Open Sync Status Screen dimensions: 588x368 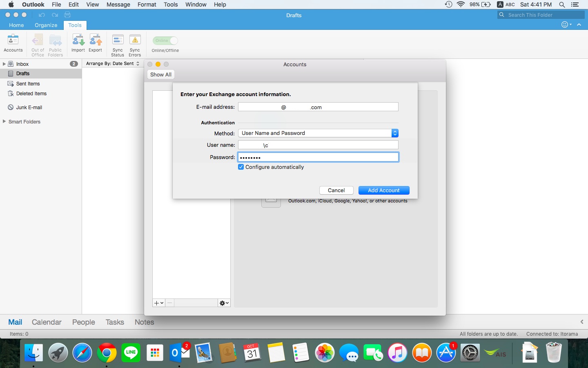pos(118,45)
